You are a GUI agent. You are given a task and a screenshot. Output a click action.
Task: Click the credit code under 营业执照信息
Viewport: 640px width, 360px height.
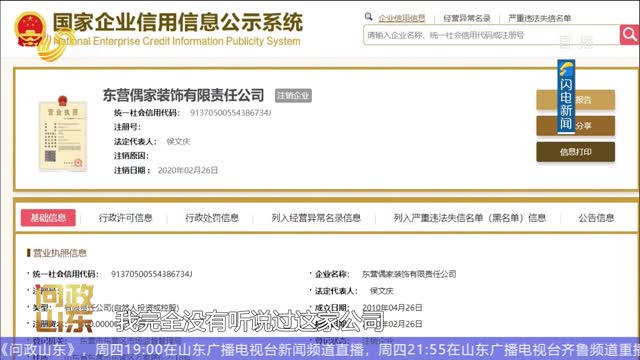(x=151, y=274)
